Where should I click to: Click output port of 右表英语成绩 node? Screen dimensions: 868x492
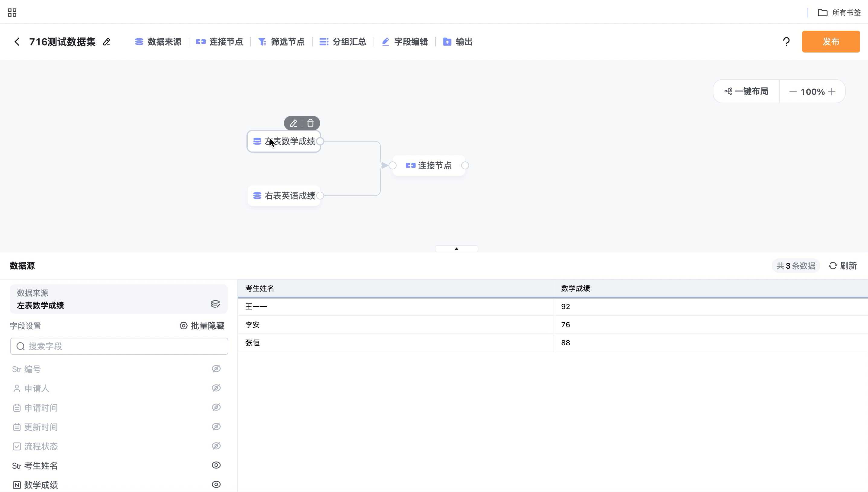320,196
